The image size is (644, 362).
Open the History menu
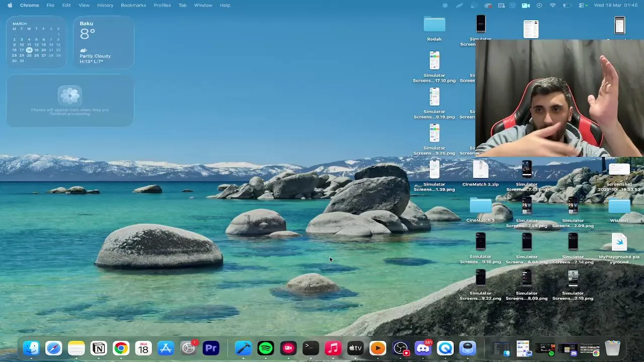105,5
